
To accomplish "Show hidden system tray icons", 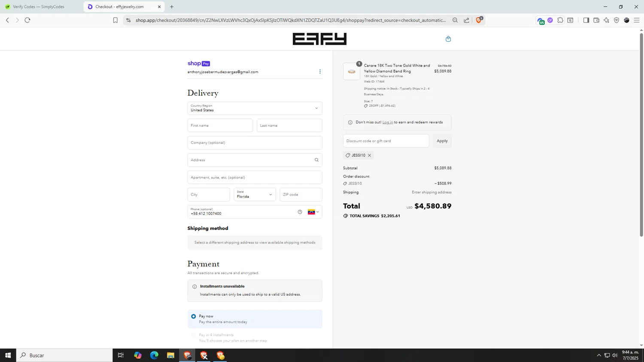I will pos(599,355).
